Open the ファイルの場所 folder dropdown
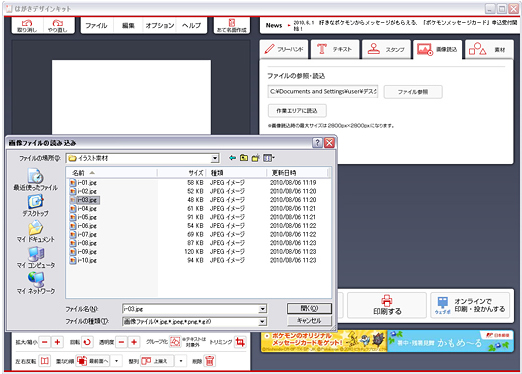522x374 pixels. 215,158
